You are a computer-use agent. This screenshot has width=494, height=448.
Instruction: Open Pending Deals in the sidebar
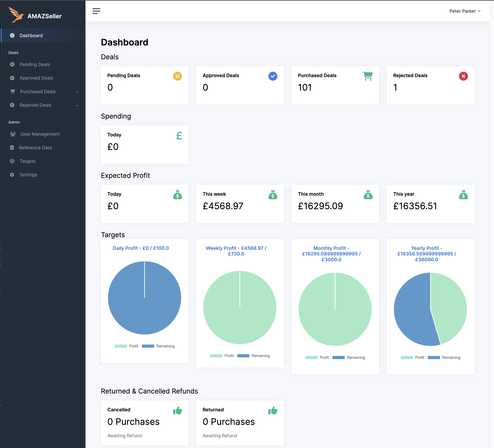tap(35, 64)
